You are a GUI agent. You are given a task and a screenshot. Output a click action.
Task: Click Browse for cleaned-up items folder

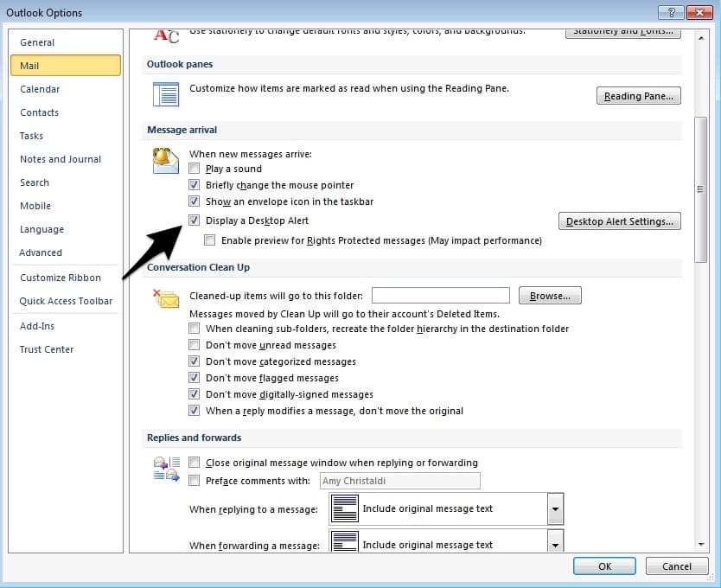pyautogui.click(x=550, y=296)
